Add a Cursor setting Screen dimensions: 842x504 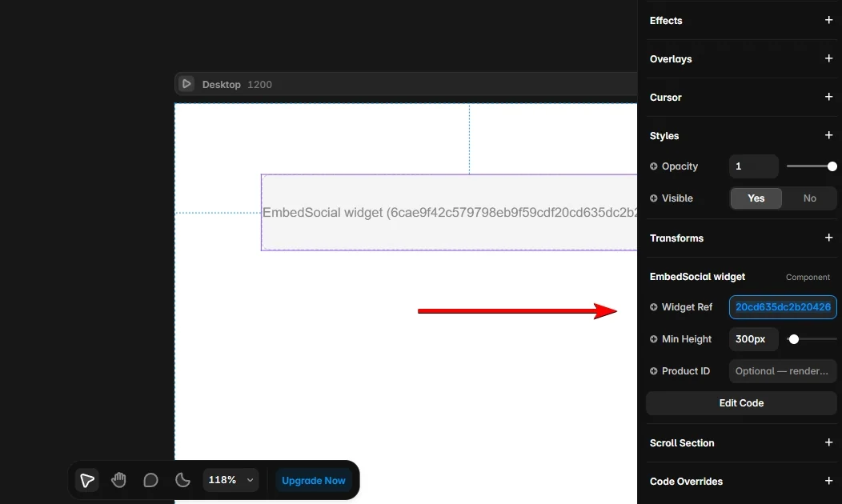click(828, 97)
